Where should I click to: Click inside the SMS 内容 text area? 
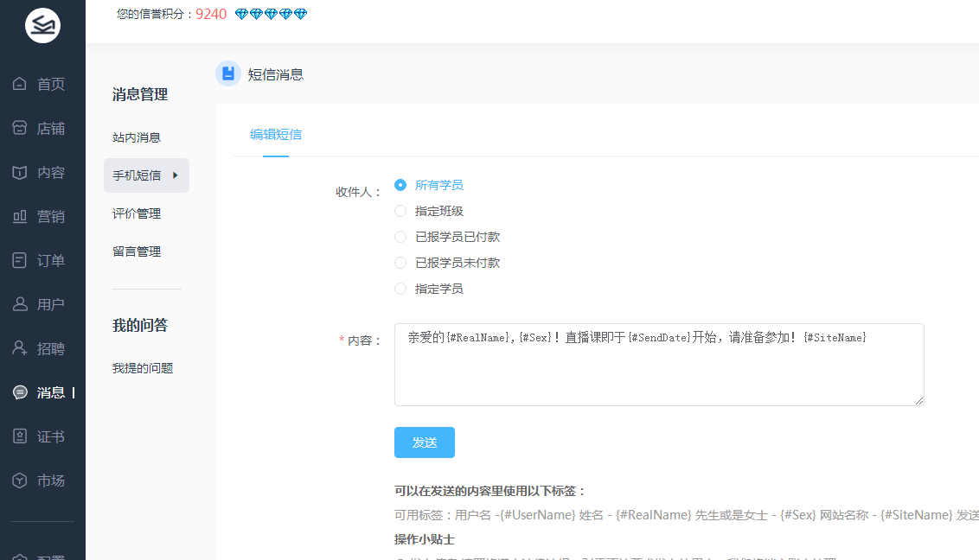(x=658, y=372)
